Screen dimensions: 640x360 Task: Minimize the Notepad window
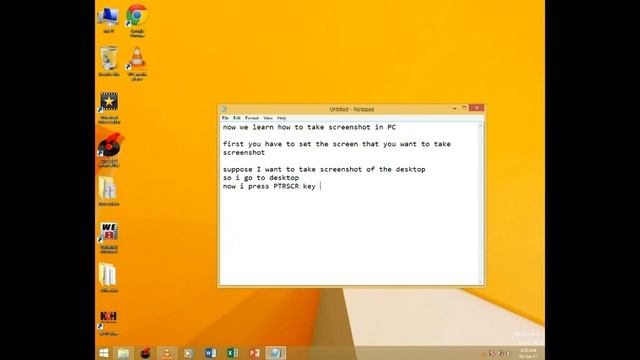click(x=454, y=109)
